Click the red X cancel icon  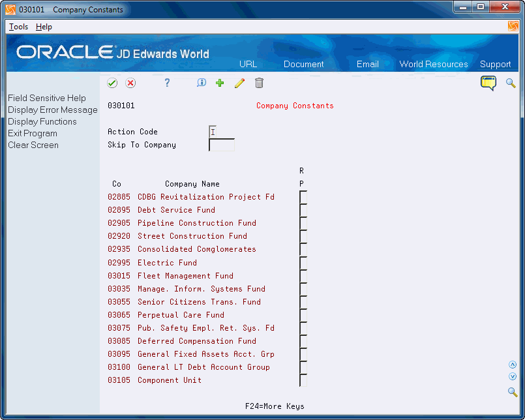click(x=130, y=83)
